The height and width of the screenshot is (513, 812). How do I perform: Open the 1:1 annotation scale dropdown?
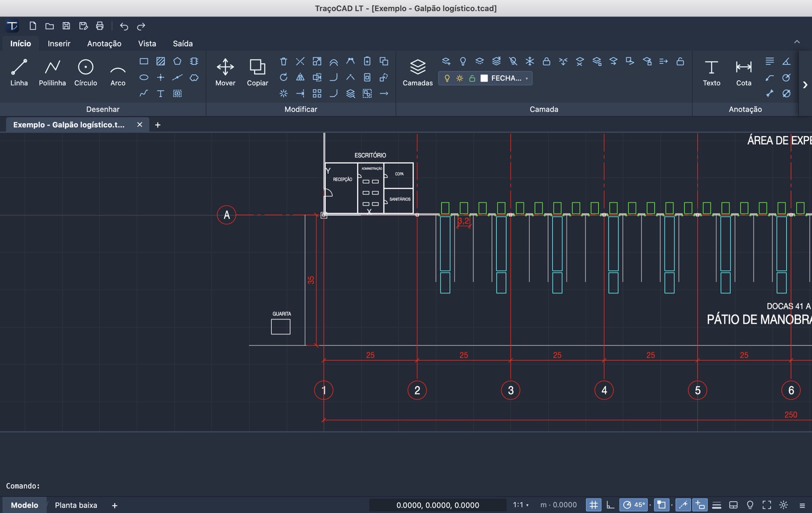tap(521, 505)
